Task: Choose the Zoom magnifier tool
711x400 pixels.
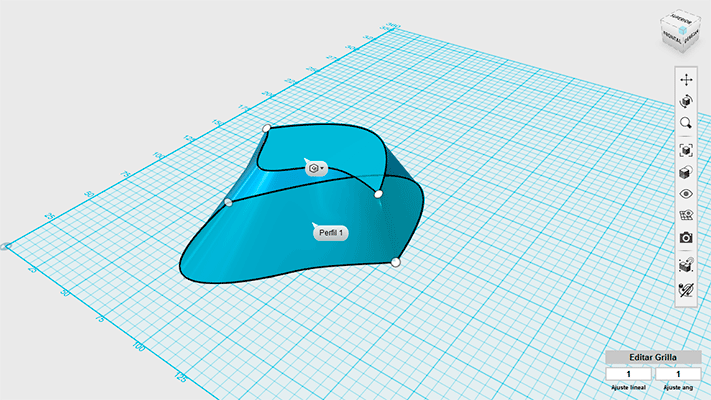Action: [686, 123]
